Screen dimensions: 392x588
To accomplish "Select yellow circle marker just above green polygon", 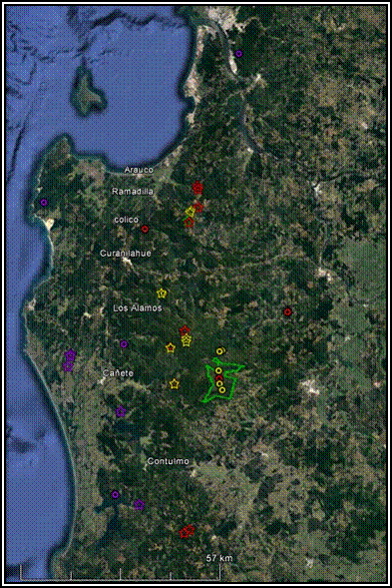I will pyautogui.click(x=220, y=351).
